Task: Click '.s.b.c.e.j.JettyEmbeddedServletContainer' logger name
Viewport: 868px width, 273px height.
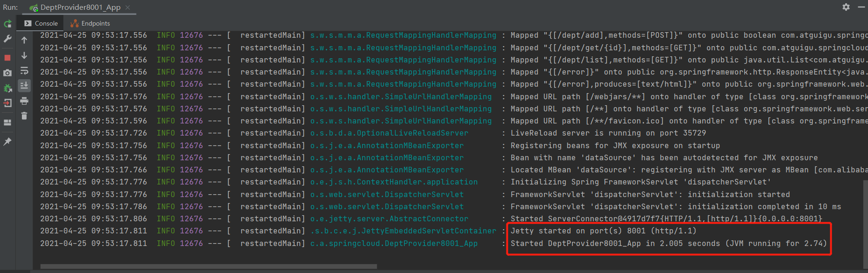Action: [403, 231]
